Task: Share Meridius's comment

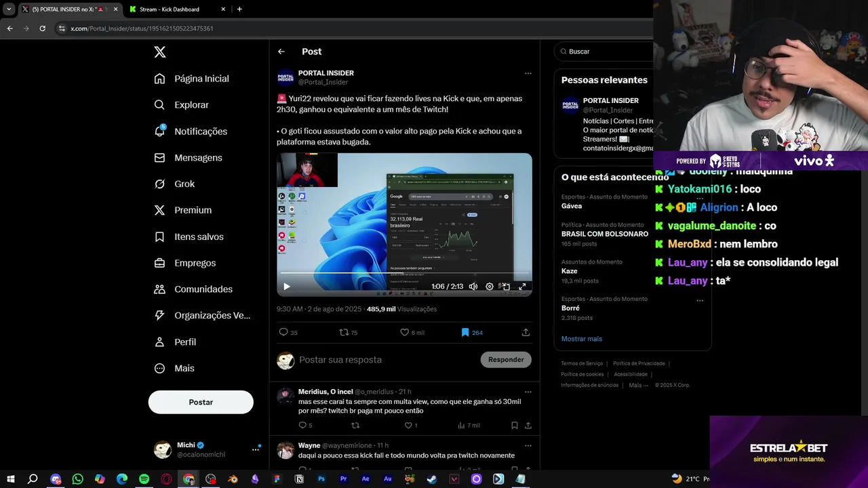Action: point(528,426)
